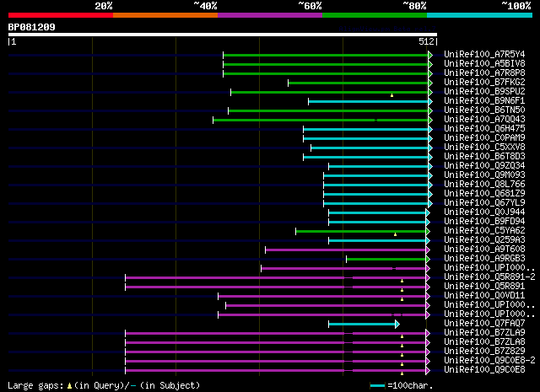Click the purple alignment bar for Q9C0E8
This screenshot has height=392, width=540.
(276, 371)
